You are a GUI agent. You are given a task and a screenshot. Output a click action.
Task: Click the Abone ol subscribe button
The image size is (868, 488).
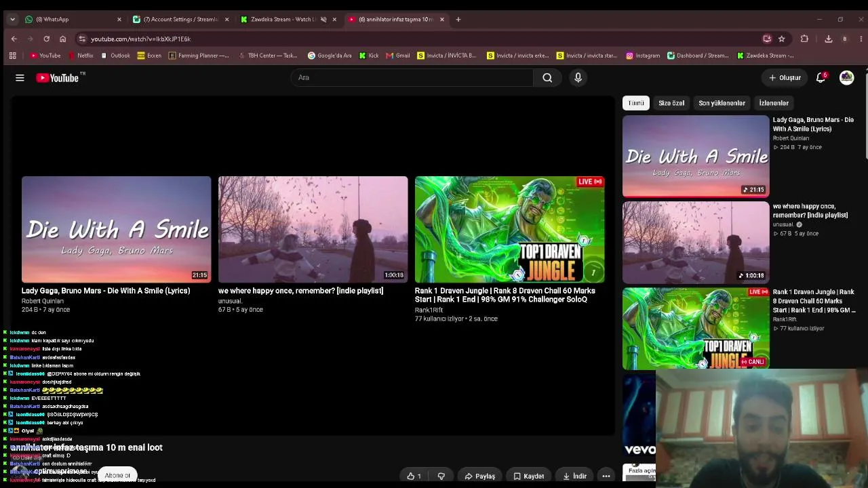pos(117,475)
